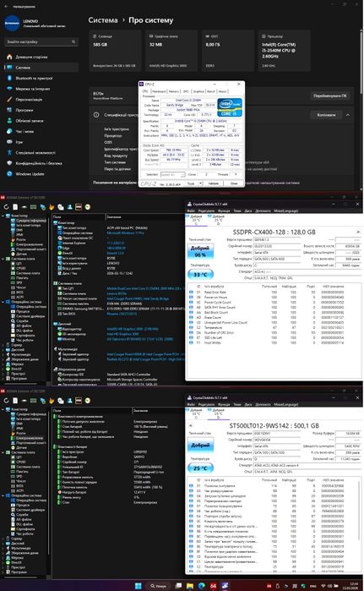Image resolution: width=364 pixels, height=591 pixels.
Task: Collapse Комп'ютер node in AIDA64 summary window tree
Action: click(x=3, y=216)
